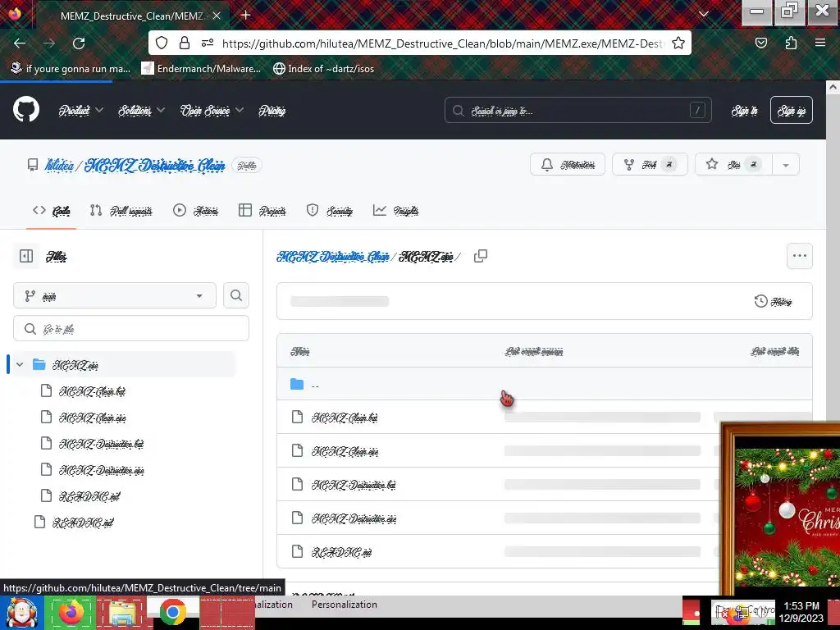Open History of commits
This screenshot has width=840, height=630.
pos(773,302)
